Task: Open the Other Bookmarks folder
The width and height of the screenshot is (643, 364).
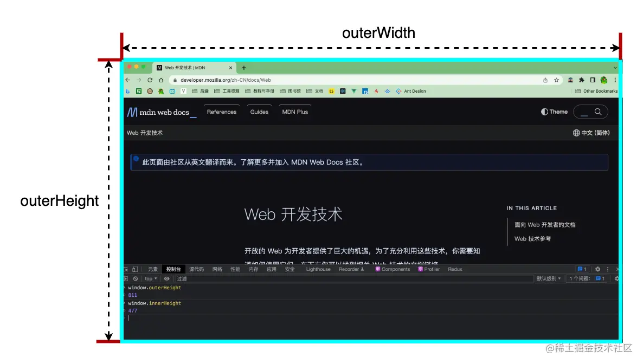Action: [596, 91]
